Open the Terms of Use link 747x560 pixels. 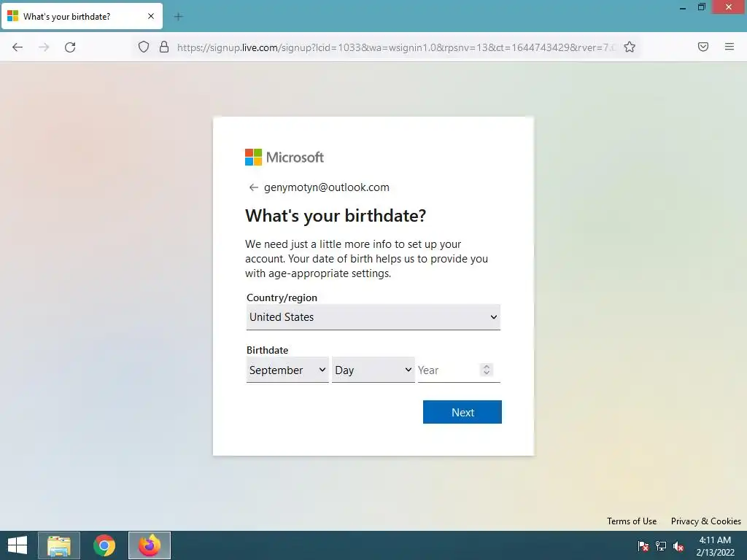coord(631,521)
